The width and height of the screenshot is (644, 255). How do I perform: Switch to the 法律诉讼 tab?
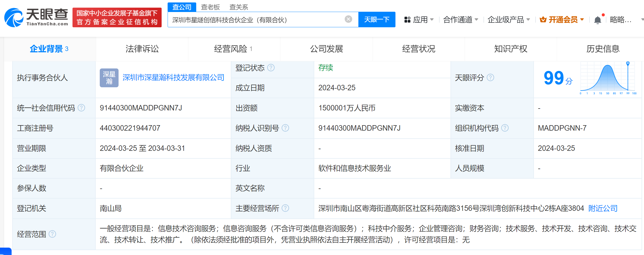142,49
